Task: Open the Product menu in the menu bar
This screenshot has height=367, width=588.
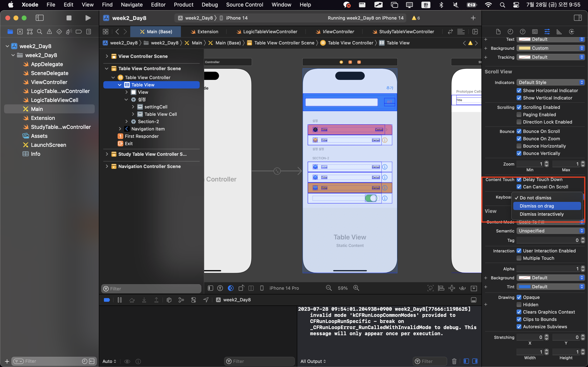Action: pos(184,5)
